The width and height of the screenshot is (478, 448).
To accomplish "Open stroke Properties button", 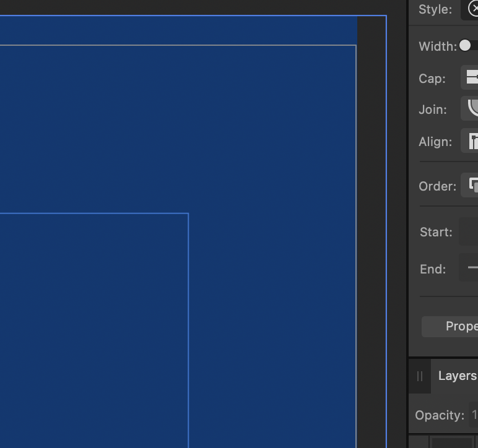I will pyautogui.click(x=450, y=327).
